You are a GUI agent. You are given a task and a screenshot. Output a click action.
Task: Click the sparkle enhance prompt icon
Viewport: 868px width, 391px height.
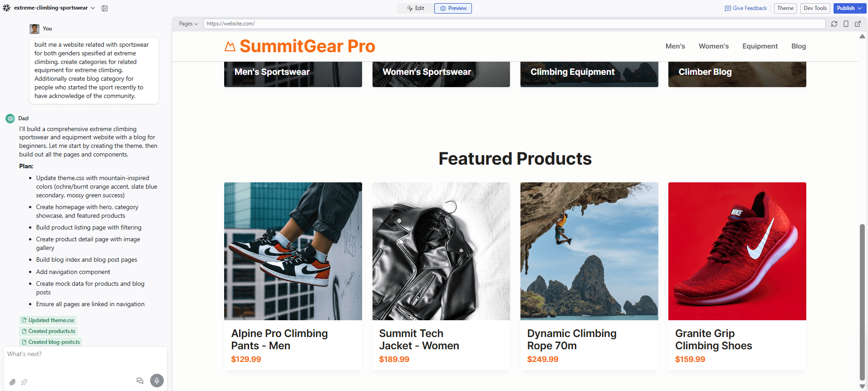pyautogui.click(x=25, y=382)
